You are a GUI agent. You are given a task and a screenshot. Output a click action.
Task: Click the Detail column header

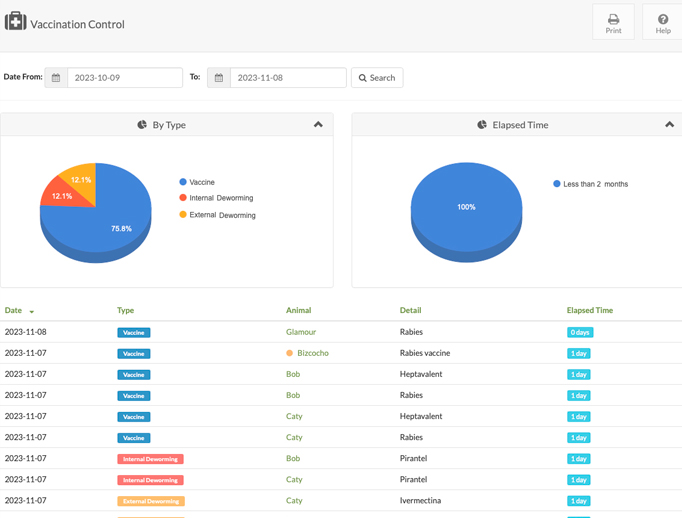coord(410,310)
